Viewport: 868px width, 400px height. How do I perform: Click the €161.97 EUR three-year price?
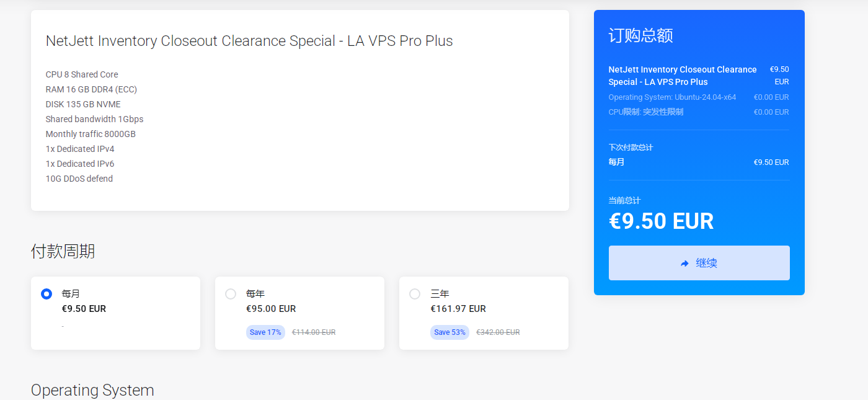[x=458, y=309]
